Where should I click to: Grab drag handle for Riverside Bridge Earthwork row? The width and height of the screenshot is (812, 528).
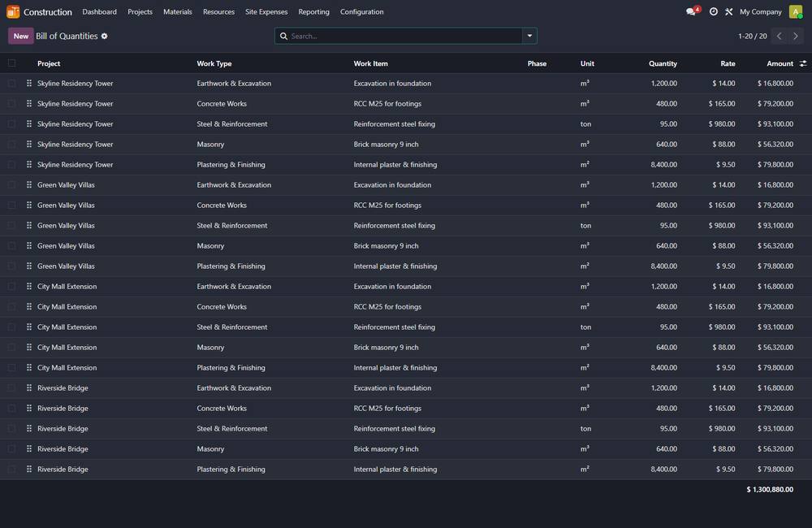coord(29,388)
